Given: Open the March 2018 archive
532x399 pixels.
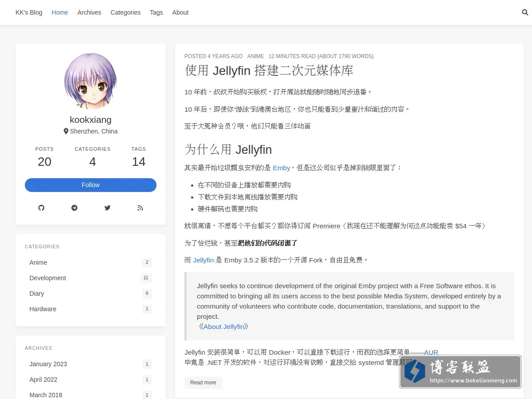Looking at the screenshot, I should (x=90, y=395).
